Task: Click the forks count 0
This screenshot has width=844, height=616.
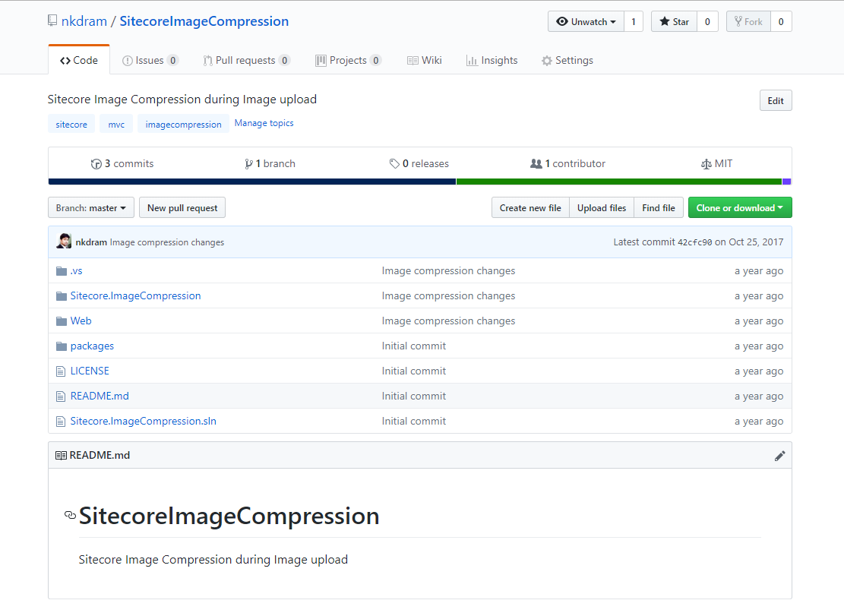Action: tap(781, 21)
